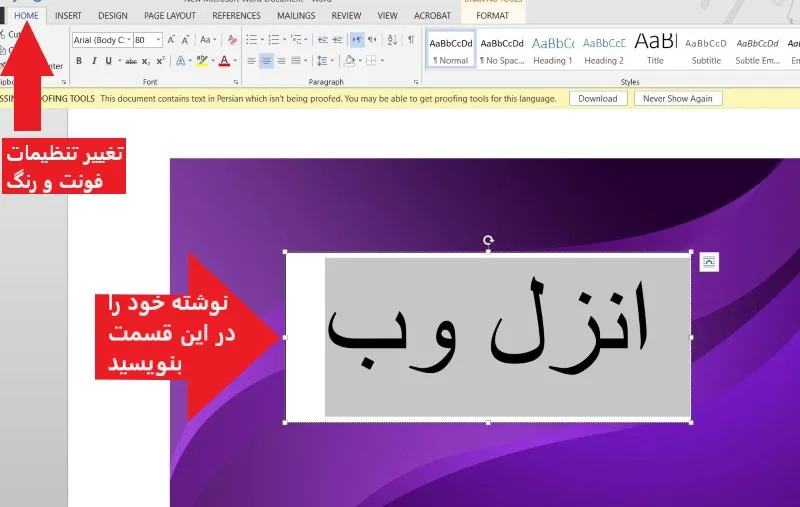The image size is (800, 507).
Task: Click Clear All Formatting eraser icon
Action: [232, 40]
